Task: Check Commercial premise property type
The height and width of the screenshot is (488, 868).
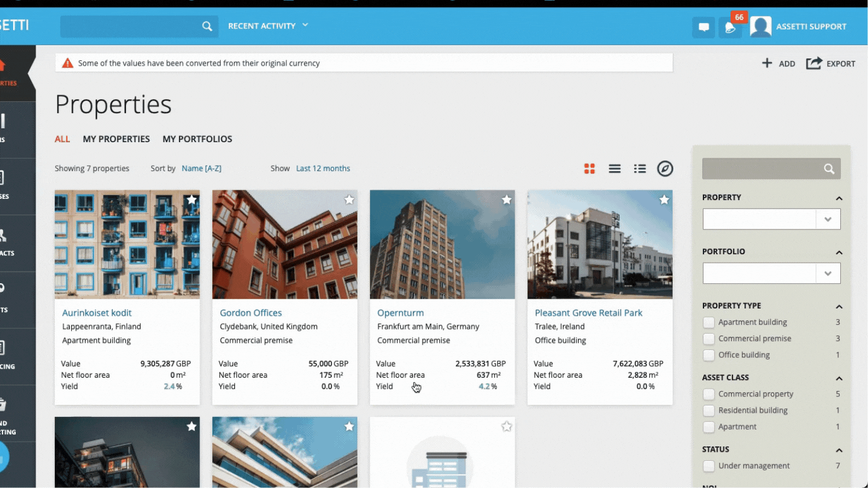Action: 709,339
